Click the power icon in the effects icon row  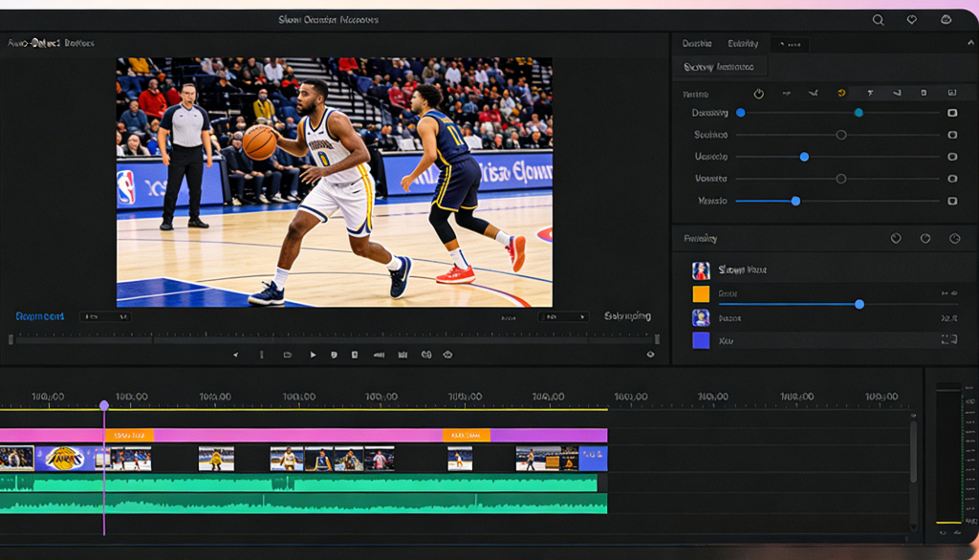coord(759,94)
